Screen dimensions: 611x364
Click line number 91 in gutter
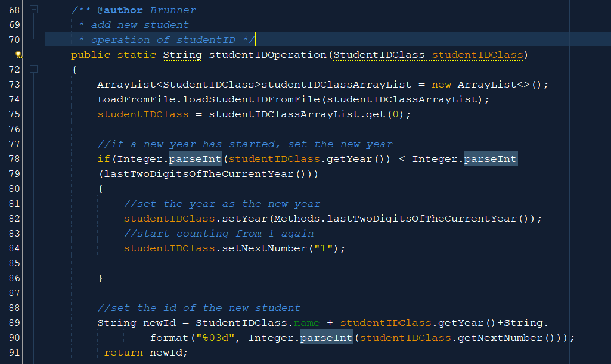click(x=14, y=353)
